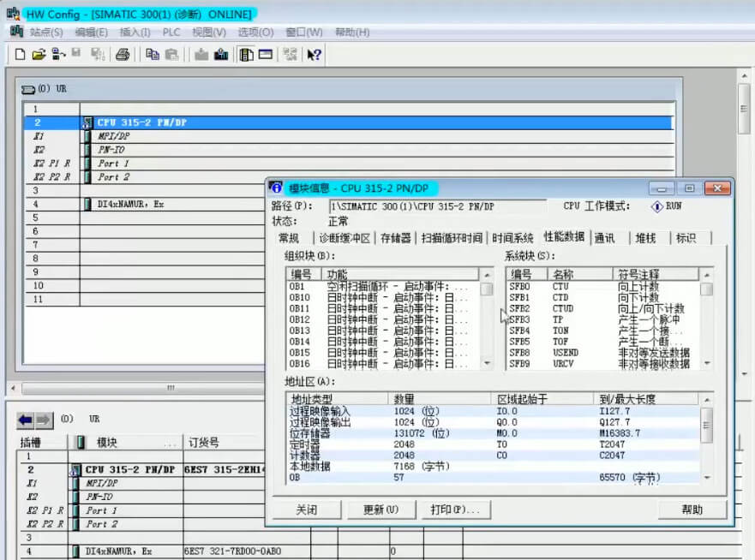755x560 pixels.
Task: Click the greyed Save disk icon
Action: tap(76, 53)
